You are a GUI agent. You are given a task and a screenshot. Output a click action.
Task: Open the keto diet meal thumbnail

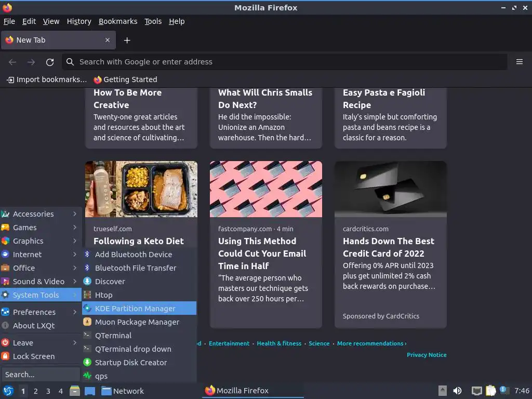pos(141,189)
